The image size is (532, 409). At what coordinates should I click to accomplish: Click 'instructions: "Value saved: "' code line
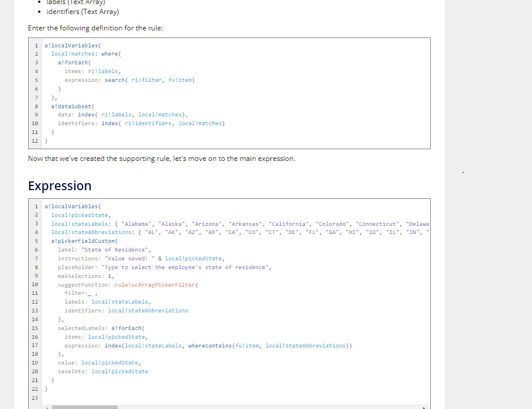click(x=141, y=259)
